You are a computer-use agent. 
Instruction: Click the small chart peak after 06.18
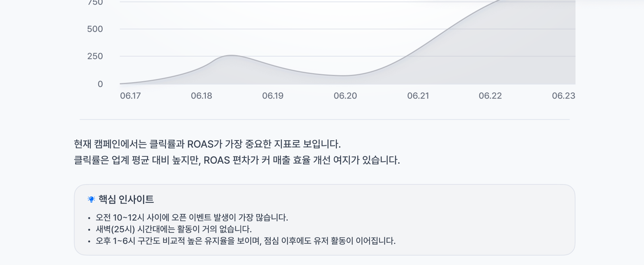231,55
